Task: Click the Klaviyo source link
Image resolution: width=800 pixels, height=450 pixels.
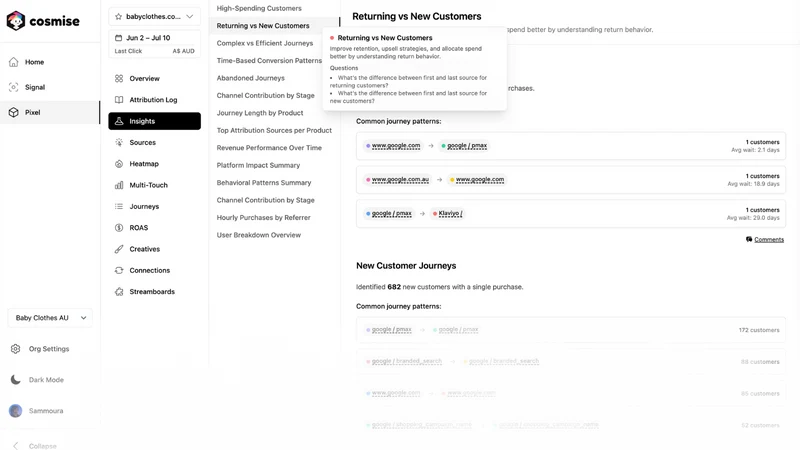Action: (x=450, y=213)
